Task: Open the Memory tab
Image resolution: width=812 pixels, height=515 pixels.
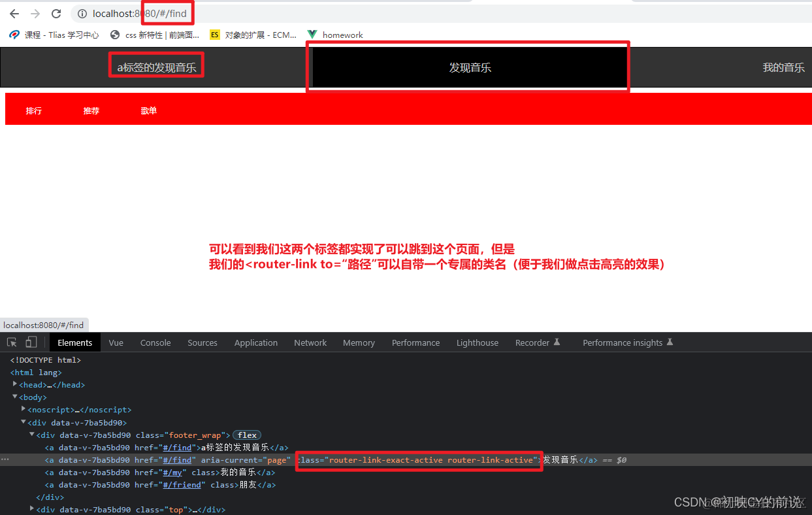Action: [x=359, y=342]
